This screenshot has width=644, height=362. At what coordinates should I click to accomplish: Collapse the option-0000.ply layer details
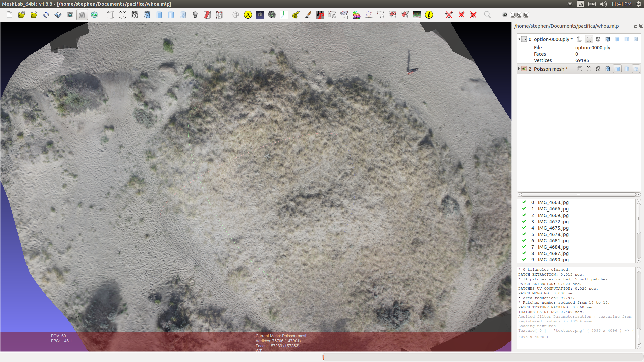point(519,39)
